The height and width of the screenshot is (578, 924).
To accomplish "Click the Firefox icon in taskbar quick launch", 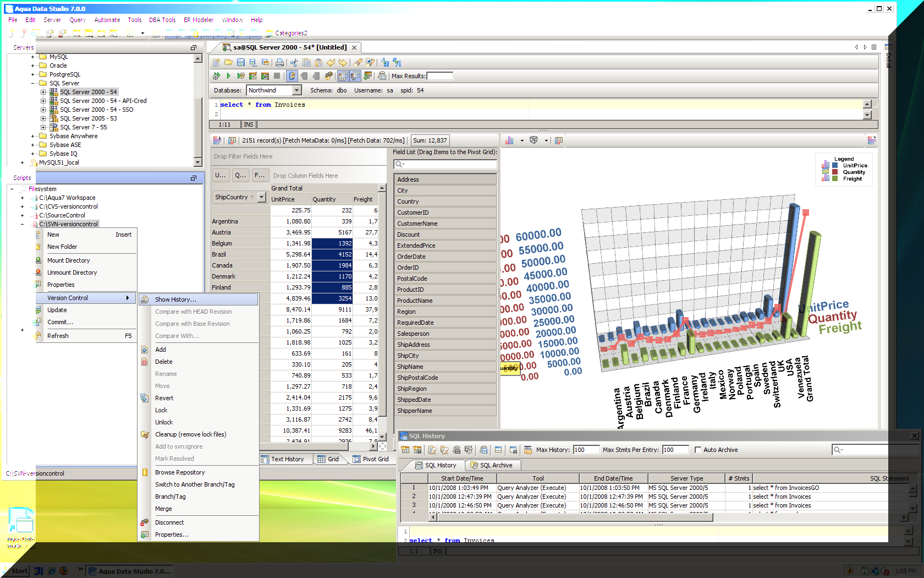I will pyautogui.click(x=64, y=571).
